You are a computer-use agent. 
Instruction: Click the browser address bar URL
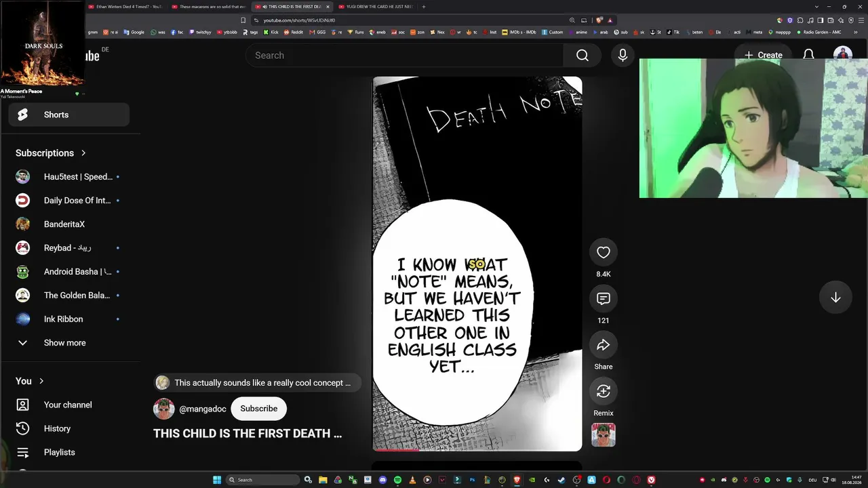coord(299,20)
